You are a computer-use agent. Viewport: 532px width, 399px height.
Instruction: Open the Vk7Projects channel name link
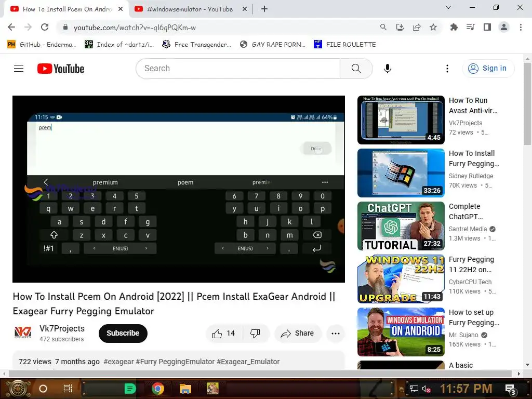(x=62, y=328)
